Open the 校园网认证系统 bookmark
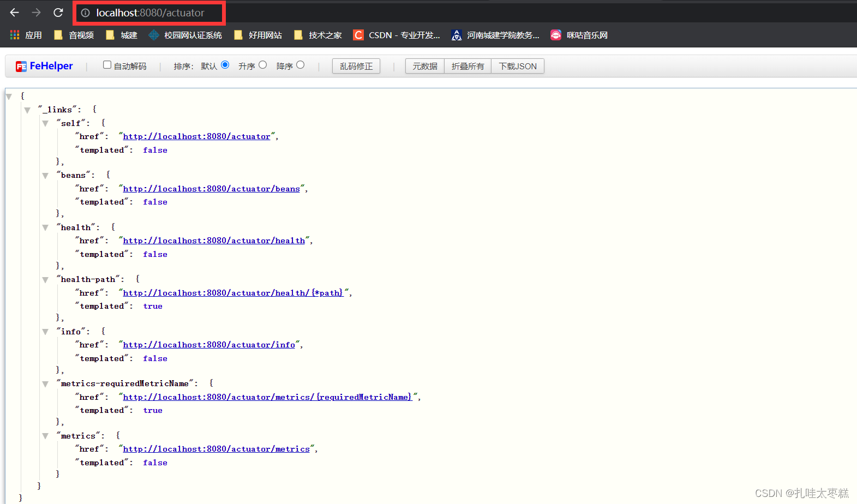 (185, 35)
